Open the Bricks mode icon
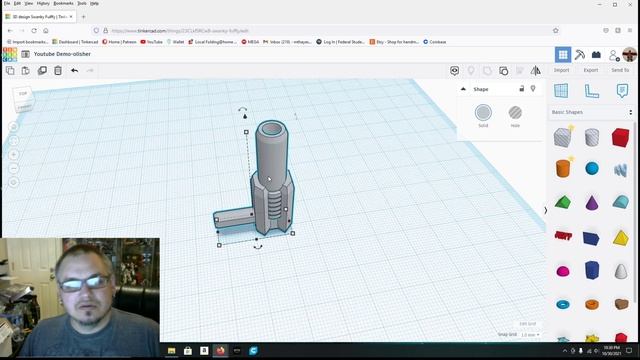Screen dimensions: 640x360 tap(596, 55)
